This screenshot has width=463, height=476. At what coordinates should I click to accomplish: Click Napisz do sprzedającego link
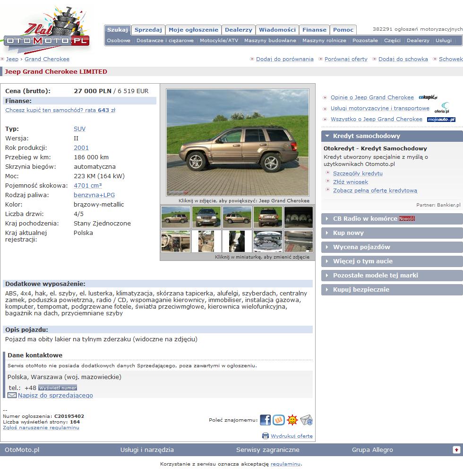pos(56,395)
